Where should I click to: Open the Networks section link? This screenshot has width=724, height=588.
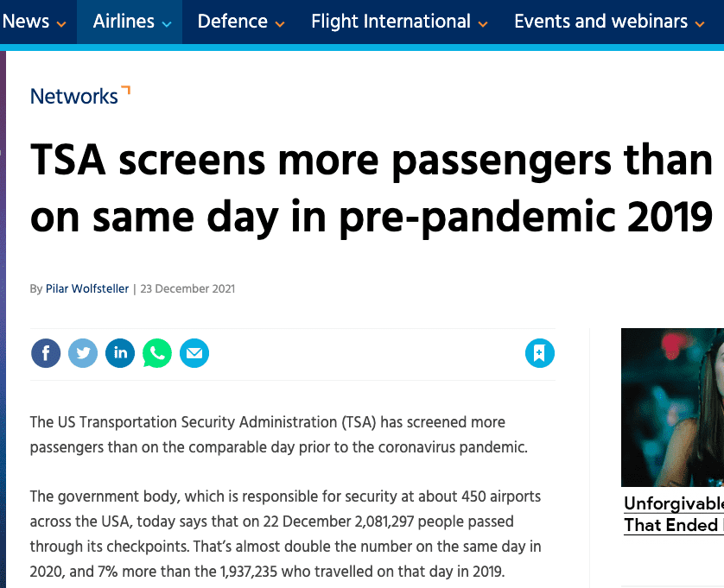[x=74, y=97]
